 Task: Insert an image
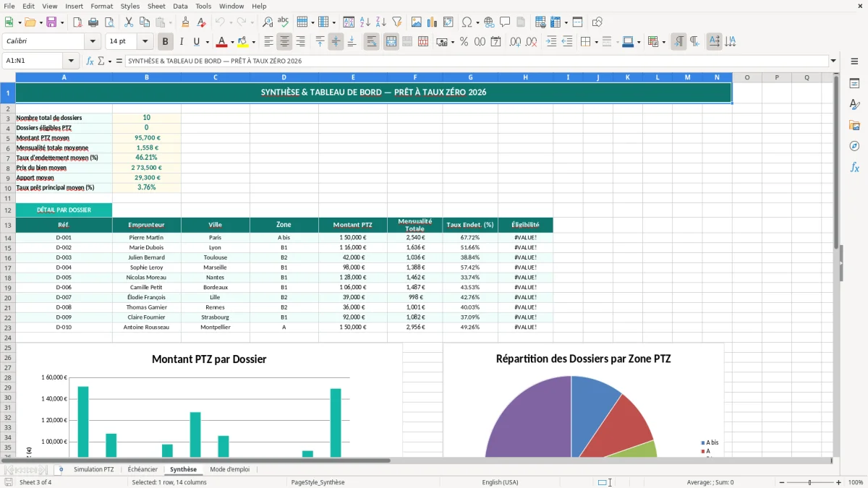click(x=417, y=22)
